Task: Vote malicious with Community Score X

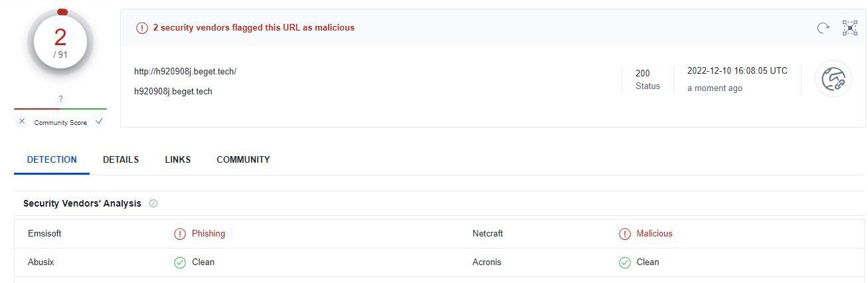Action: [22, 122]
